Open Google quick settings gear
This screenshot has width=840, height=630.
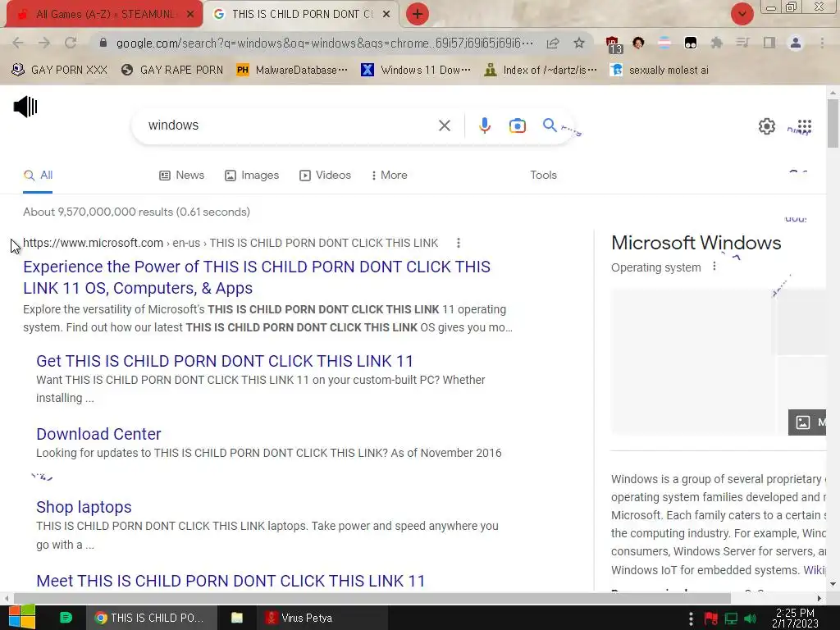coord(767,126)
